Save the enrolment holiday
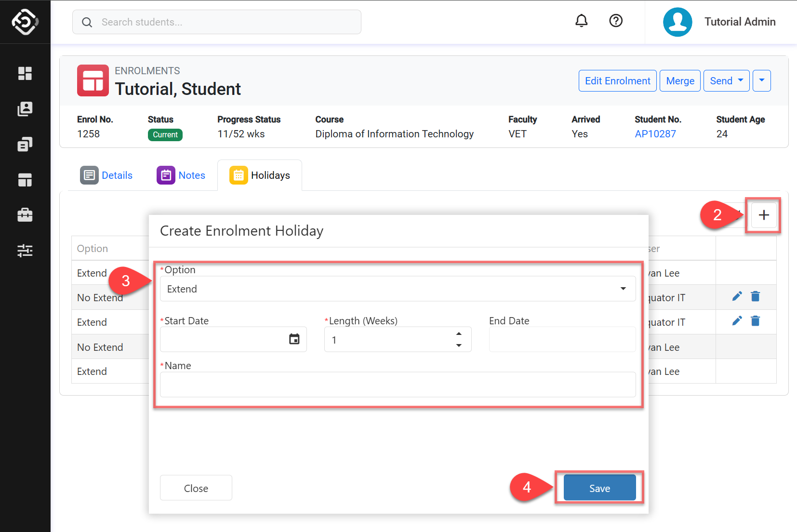 tap(600, 488)
